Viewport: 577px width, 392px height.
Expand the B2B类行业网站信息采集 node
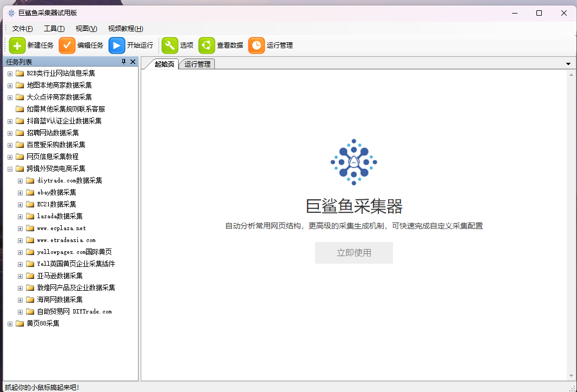(x=10, y=74)
